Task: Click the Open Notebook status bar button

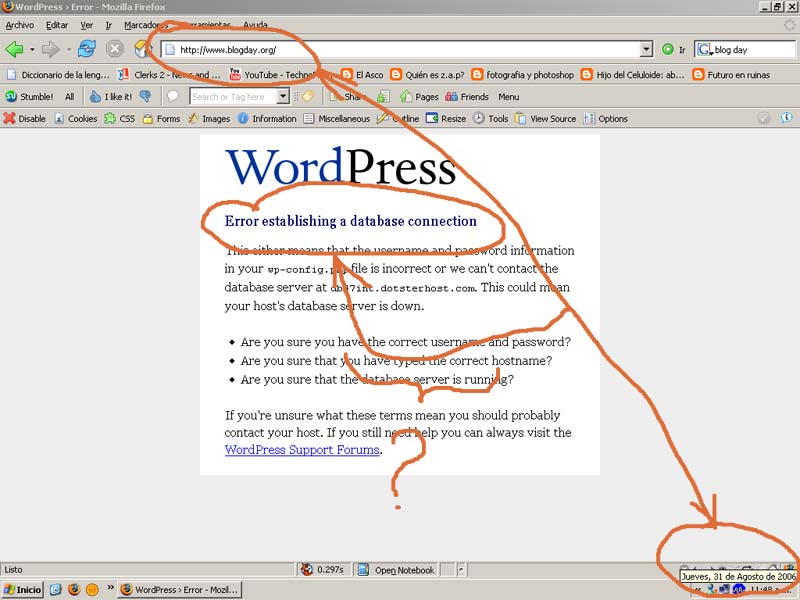Action: 396,570
